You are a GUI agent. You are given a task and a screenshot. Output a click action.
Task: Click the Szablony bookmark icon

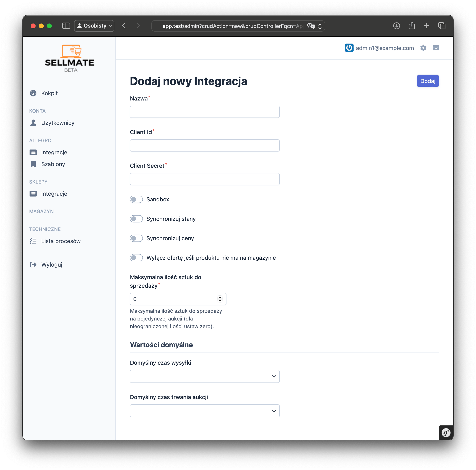pos(33,164)
